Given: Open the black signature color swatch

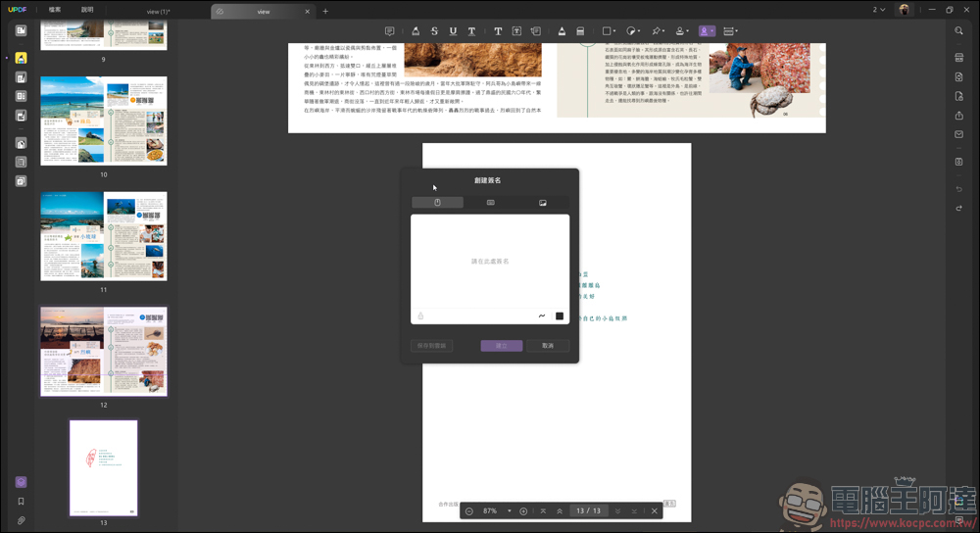Looking at the screenshot, I should (560, 316).
